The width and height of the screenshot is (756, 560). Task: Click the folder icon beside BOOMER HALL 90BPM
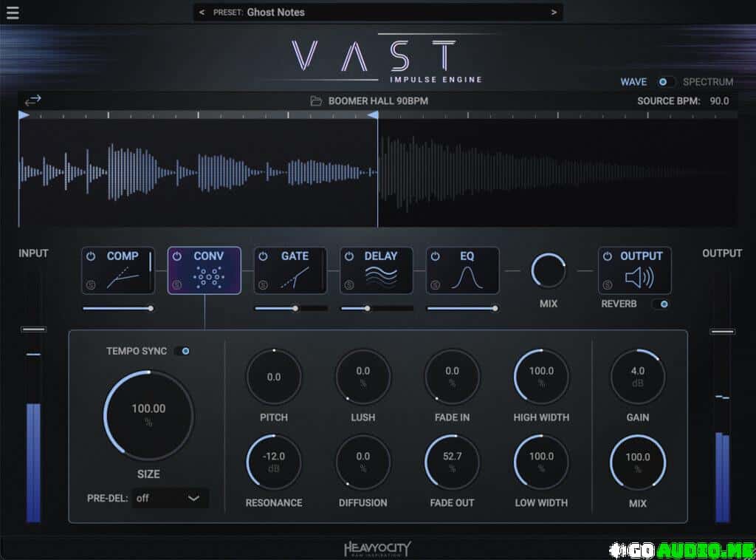click(x=317, y=101)
